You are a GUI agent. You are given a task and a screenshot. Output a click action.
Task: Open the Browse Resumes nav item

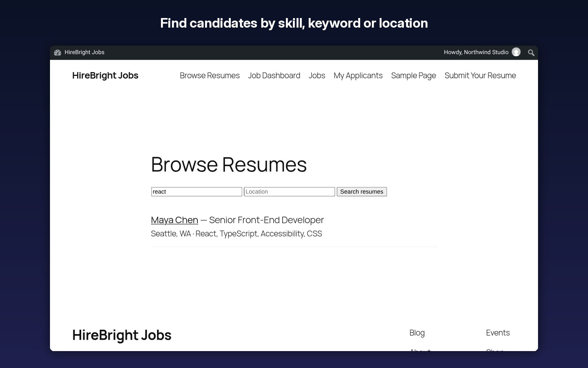tap(209, 75)
